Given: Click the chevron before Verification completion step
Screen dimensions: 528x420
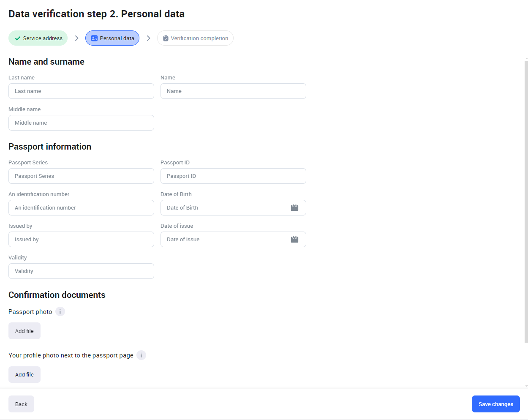Looking at the screenshot, I should pyautogui.click(x=148, y=38).
